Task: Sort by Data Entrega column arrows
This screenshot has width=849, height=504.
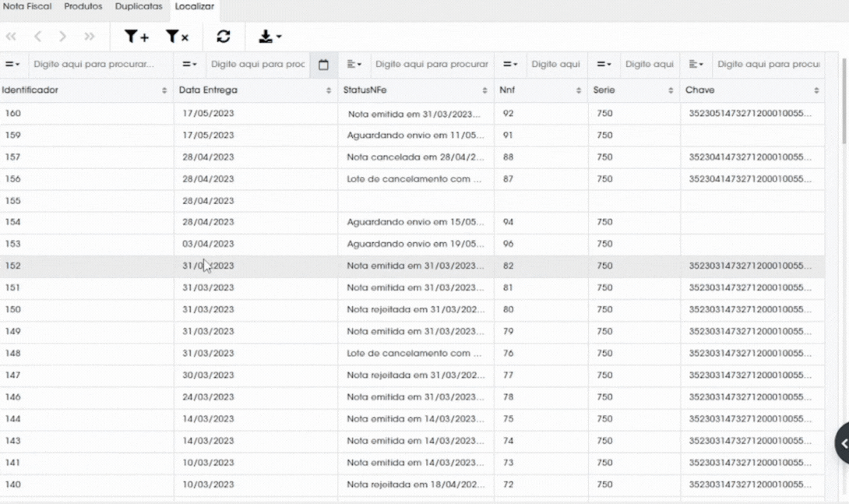Action: (329, 90)
